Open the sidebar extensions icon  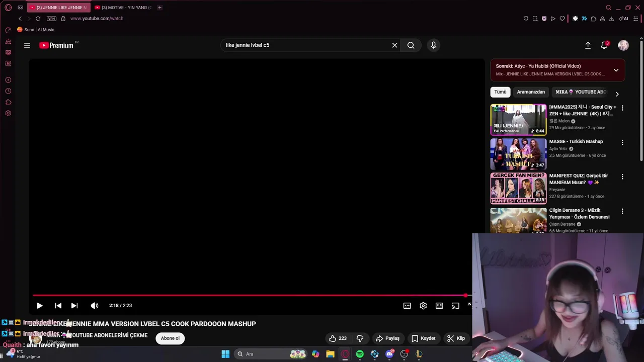click(8, 102)
